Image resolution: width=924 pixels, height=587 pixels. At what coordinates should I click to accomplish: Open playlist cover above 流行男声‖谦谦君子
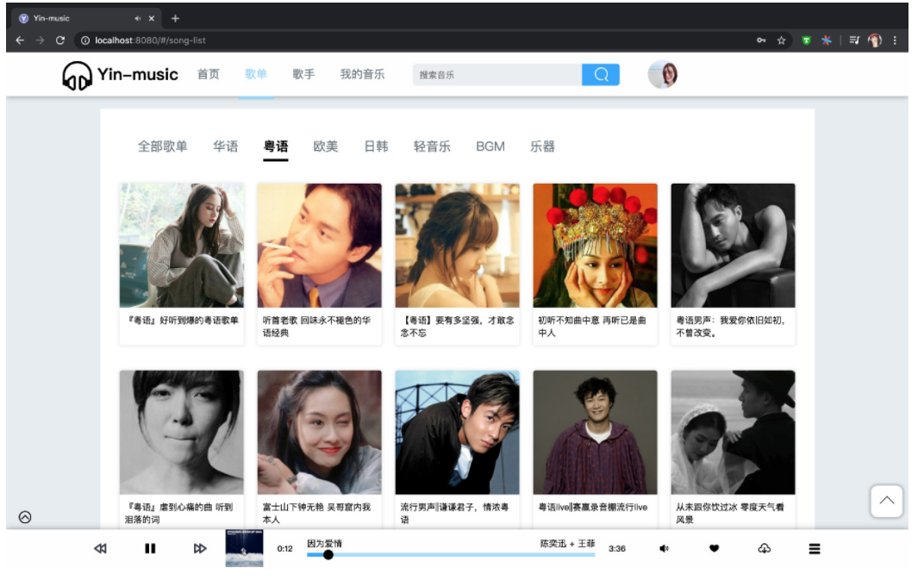tap(458, 432)
